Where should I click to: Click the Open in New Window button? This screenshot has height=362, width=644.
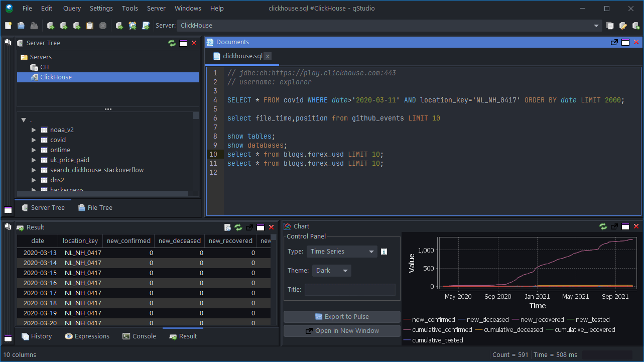tap(342, 330)
